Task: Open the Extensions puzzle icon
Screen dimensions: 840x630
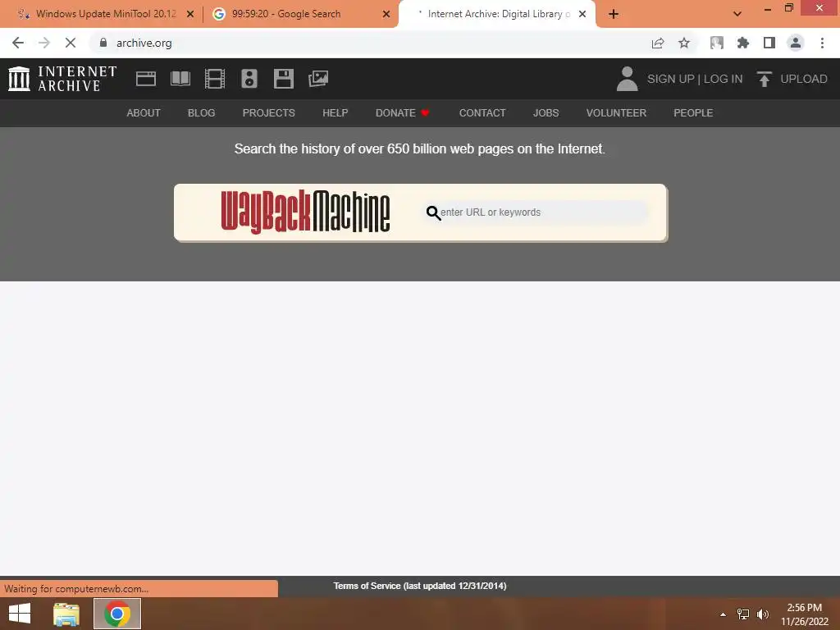Action: 743,43
